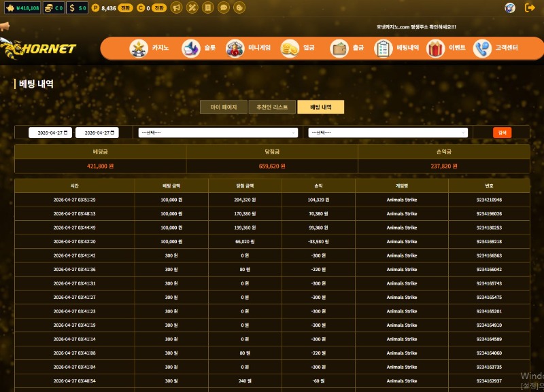The height and width of the screenshot is (392, 544).
Task: Click the chat bubble icon in top bar
Action: [x=224, y=7]
